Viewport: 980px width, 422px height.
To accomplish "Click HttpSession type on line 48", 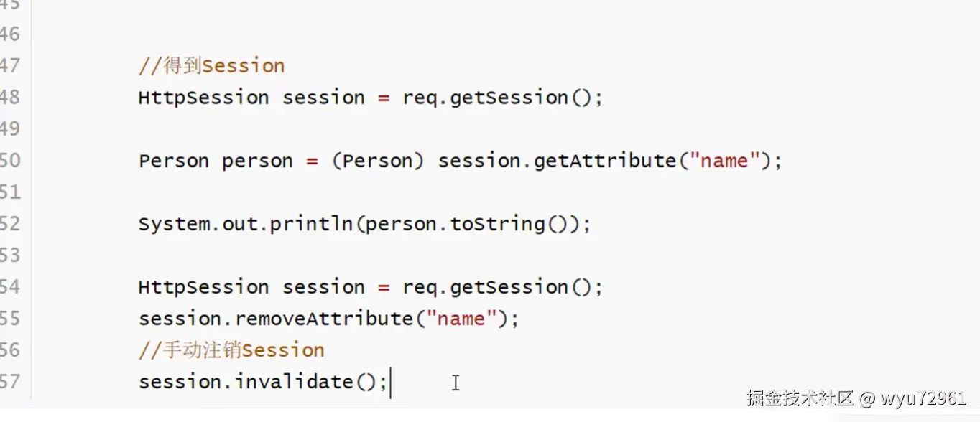I will click(x=203, y=98).
